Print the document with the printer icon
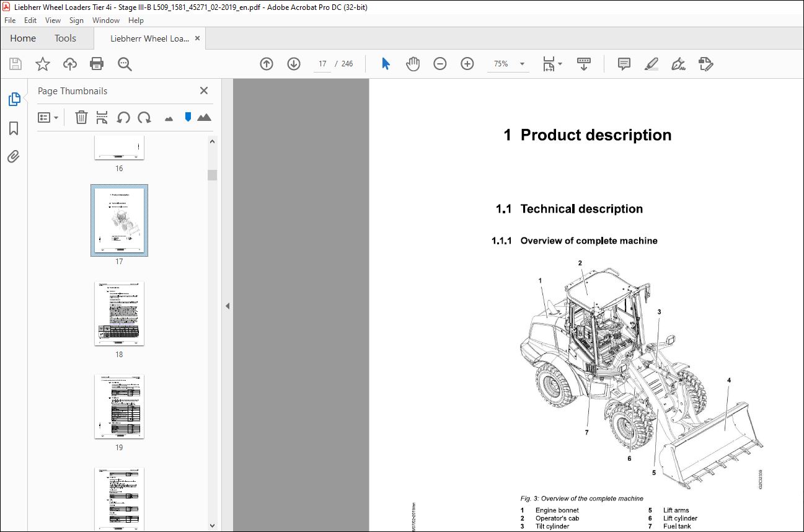This screenshot has height=532, width=804. (x=97, y=64)
